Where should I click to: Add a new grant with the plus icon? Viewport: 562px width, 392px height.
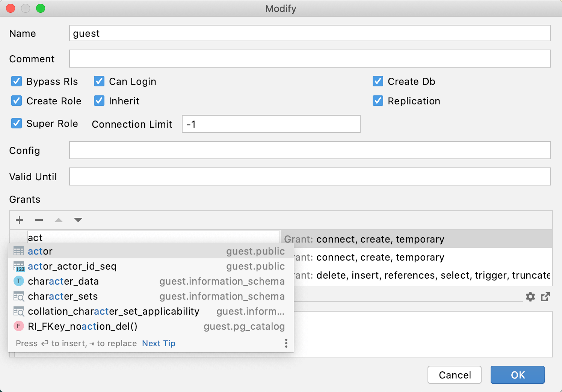click(x=19, y=220)
